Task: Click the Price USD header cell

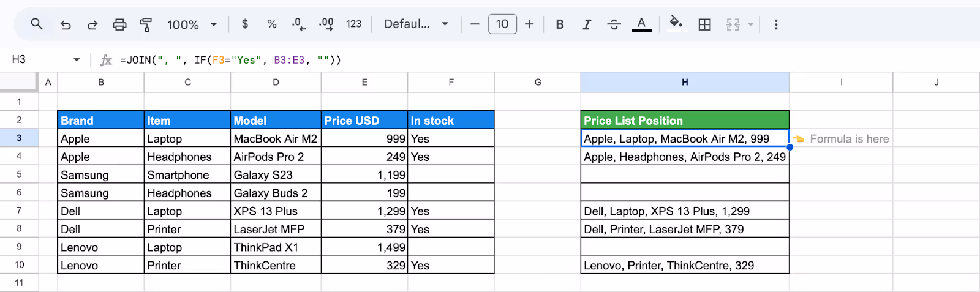Action: click(x=364, y=120)
